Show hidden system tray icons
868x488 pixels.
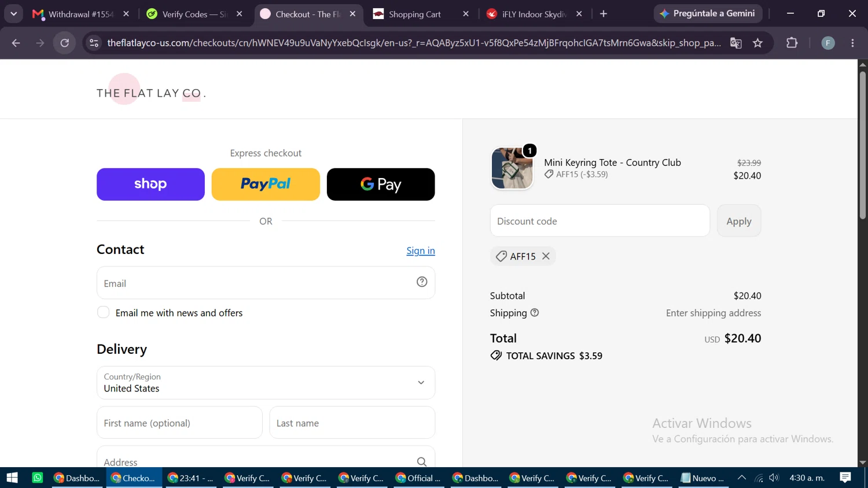tap(741, 478)
